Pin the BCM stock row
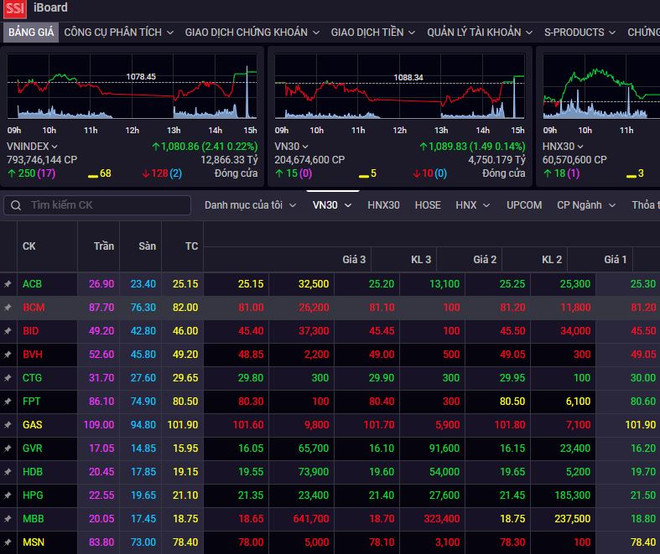Screen dimensions: 660x554 (x=8, y=307)
